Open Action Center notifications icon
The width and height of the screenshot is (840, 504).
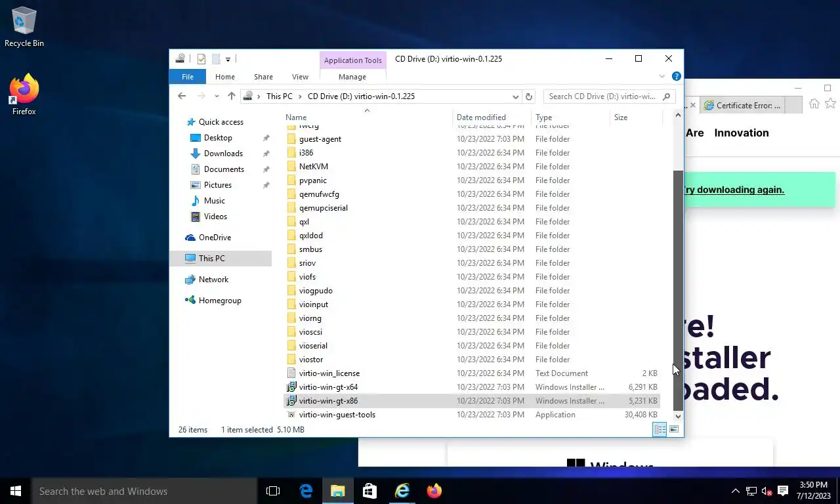pyautogui.click(x=782, y=491)
